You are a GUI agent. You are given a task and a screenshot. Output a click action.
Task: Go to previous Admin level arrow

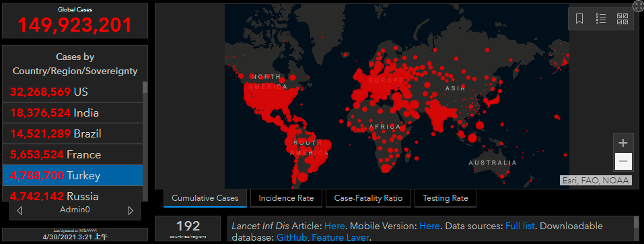point(20,211)
